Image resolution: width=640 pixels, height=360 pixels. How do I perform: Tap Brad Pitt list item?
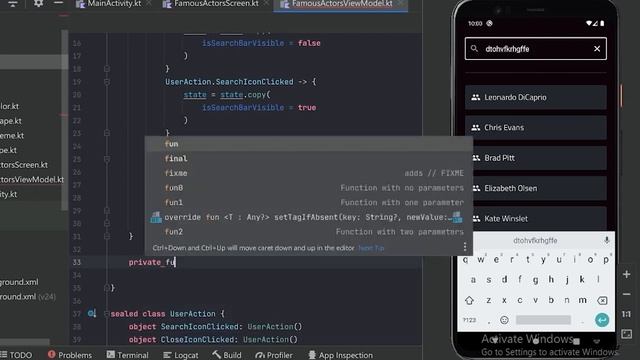[536, 158]
